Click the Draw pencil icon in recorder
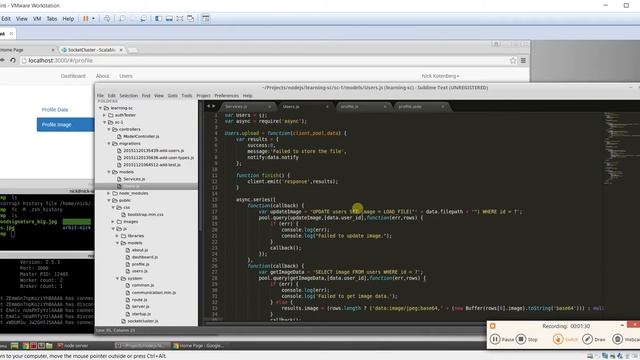This screenshot has height=360, width=640. (x=587, y=339)
